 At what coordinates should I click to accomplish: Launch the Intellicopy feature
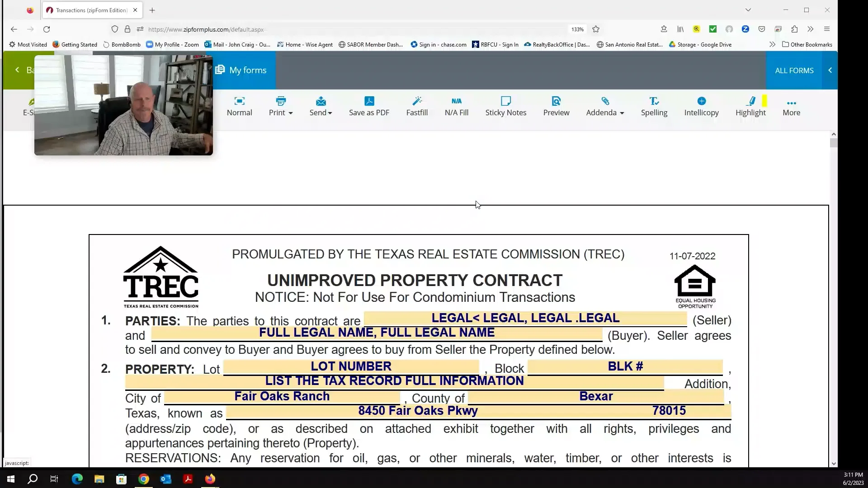(701, 106)
